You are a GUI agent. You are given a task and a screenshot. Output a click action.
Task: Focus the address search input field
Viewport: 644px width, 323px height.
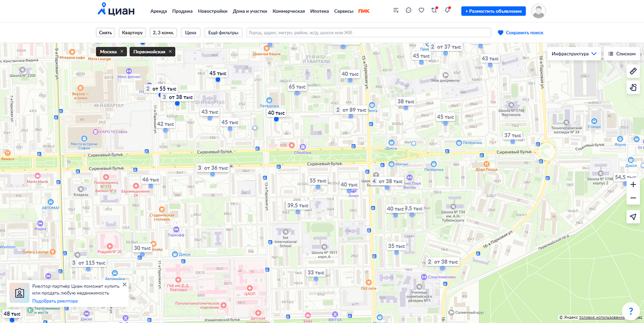369,33
